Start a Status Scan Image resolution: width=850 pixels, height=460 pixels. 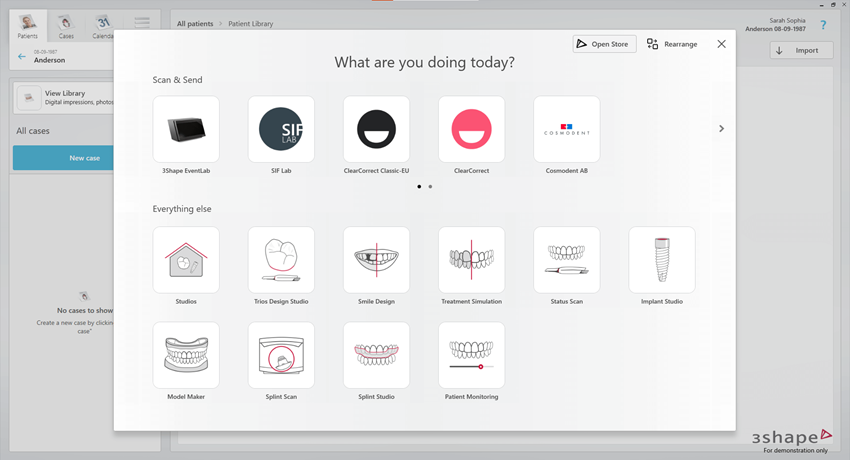point(567,260)
